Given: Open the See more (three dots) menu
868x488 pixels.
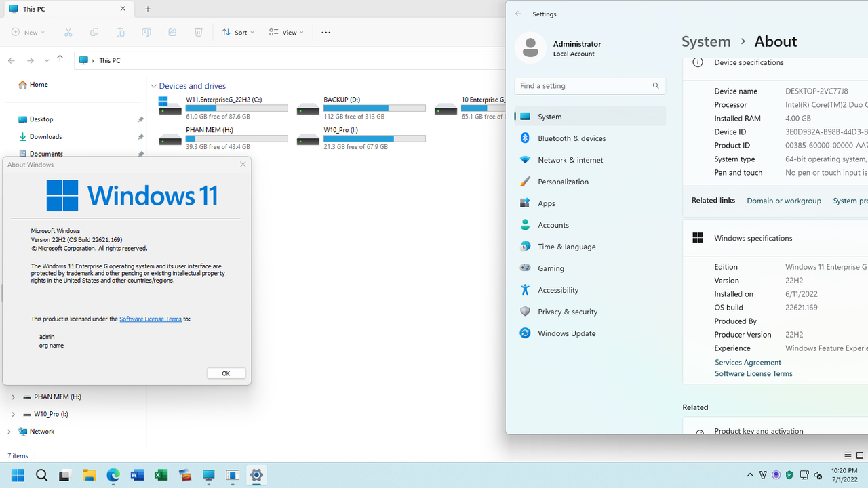Looking at the screenshot, I should (326, 32).
